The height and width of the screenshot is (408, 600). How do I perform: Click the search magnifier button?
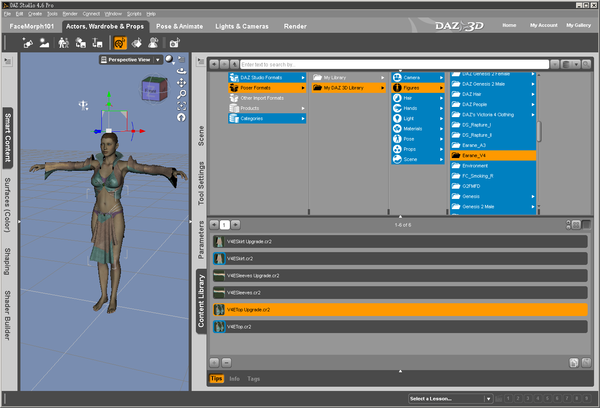[586, 64]
